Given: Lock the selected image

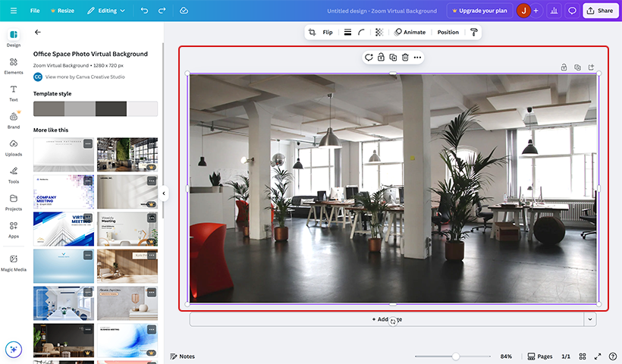Looking at the screenshot, I should pos(381,58).
